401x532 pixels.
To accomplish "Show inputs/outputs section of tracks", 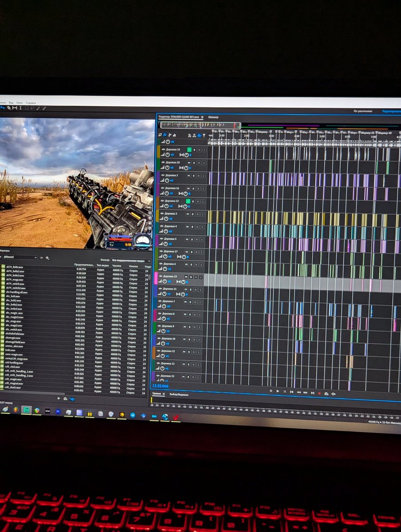I will tap(160, 135).
